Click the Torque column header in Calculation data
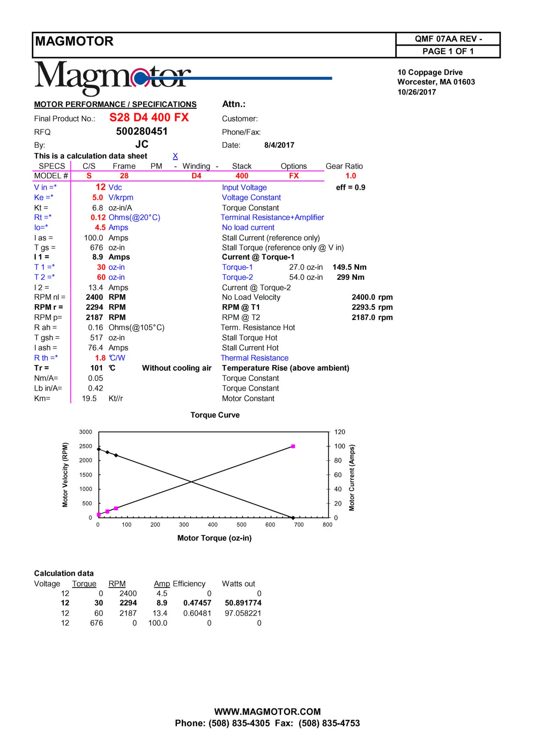The height and width of the screenshot is (756, 535). point(84,584)
